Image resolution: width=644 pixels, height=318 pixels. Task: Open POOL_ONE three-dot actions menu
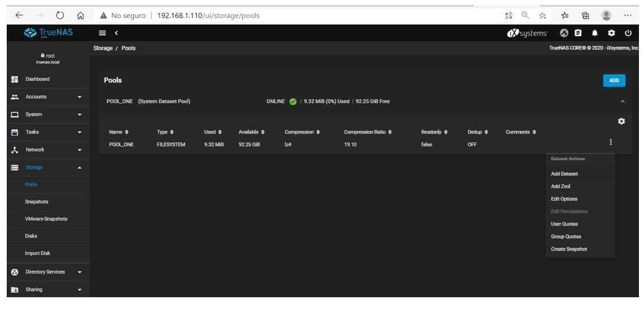pos(611,142)
